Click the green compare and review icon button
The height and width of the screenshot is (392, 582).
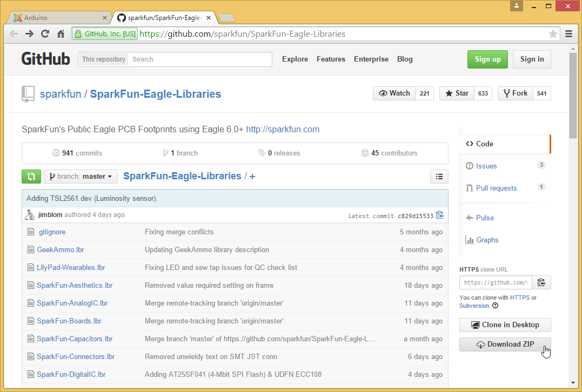tap(31, 176)
